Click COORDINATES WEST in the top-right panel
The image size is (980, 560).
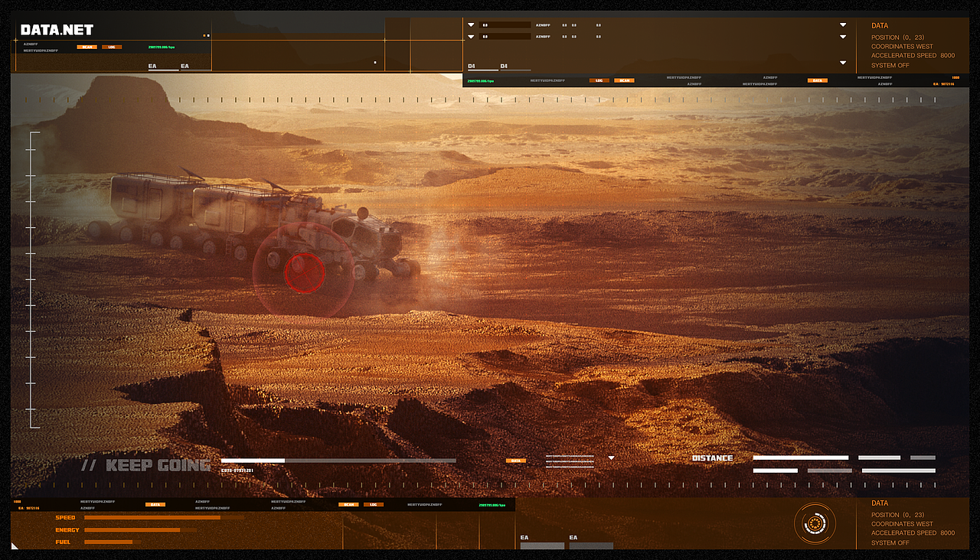click(x=902, y=47)
